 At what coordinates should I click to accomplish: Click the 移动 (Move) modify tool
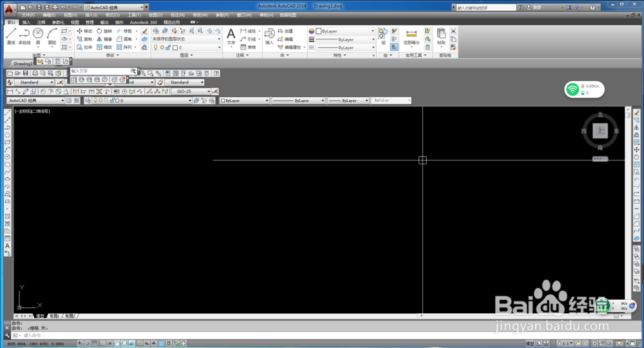84,31
